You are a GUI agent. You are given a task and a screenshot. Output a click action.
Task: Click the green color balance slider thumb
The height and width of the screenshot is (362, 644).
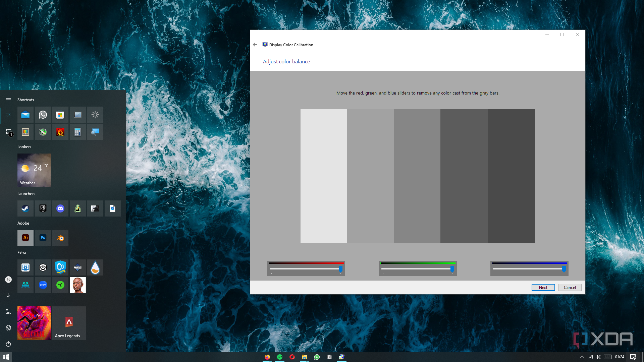click(x=452, y=269)
